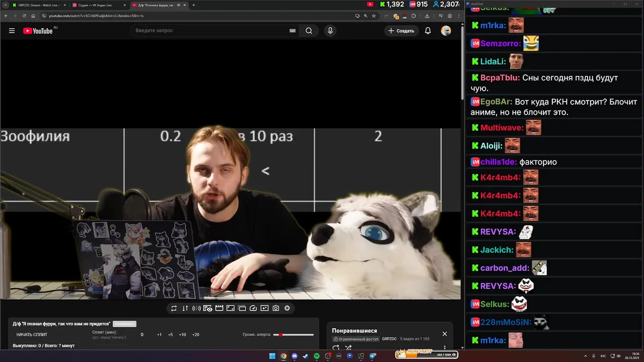Toggle playlist loop in Понравившиеся panel

(336, 347)
